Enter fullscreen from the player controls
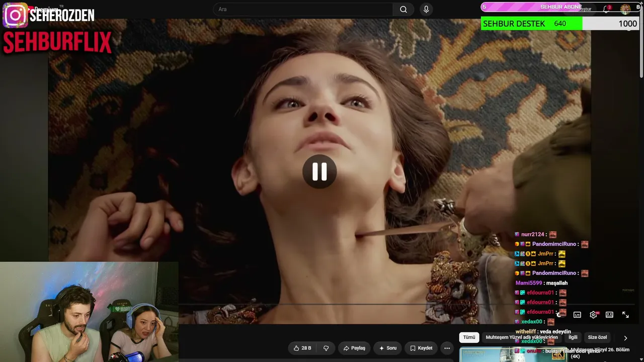The height and width of the screenshot is (362, 644). tap(625, 315)
